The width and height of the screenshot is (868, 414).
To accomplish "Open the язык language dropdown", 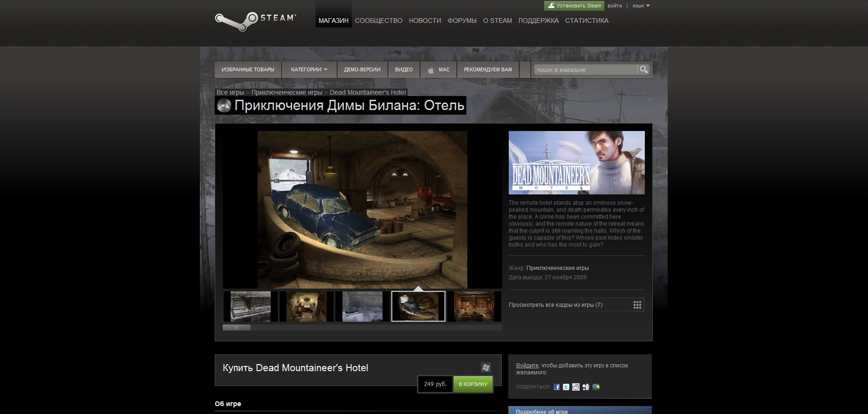I will (641, 6).
